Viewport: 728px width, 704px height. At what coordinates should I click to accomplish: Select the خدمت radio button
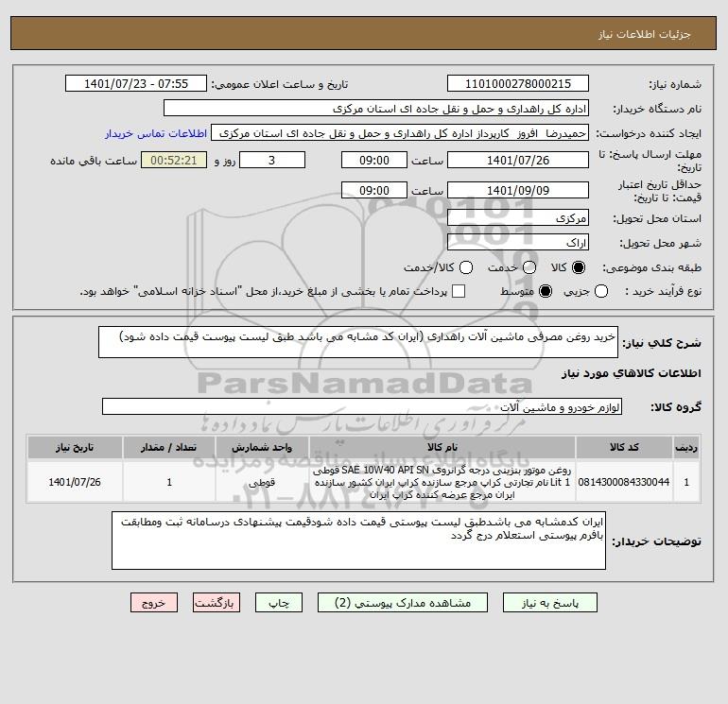(529, 267)
